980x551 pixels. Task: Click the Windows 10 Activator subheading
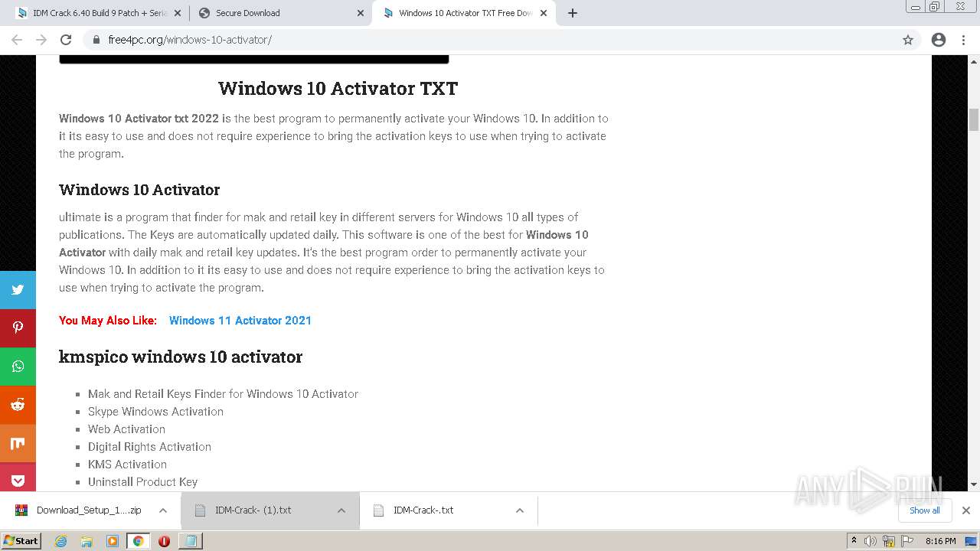(x=139, y=190)
